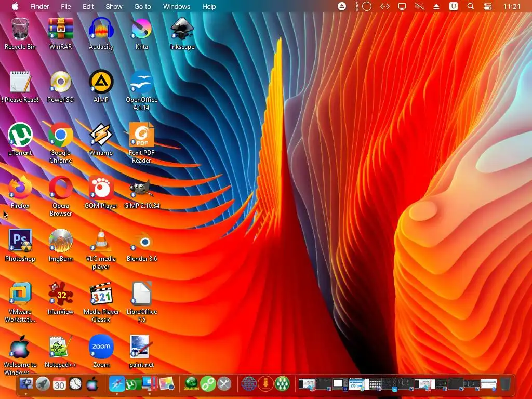The width and height of the screenshot is (532, 399).
Task: Click the Google Chrome desktop icon
Action: pyautogui.click(x=60, y=143)
